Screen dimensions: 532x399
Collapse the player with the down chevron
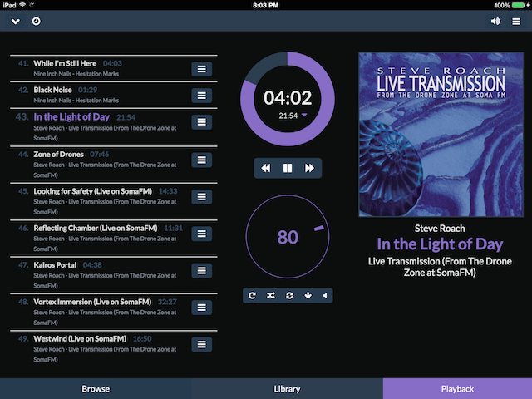16,22
